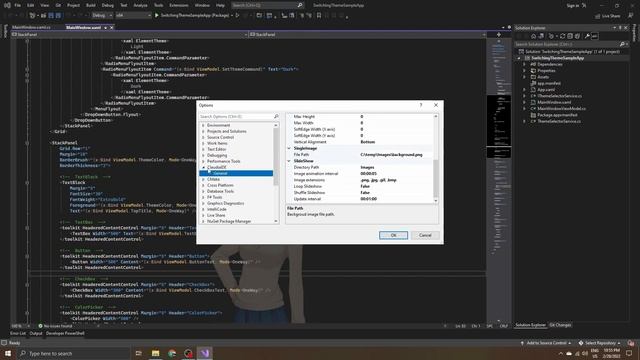Expand the Environment node in Options

click(x=203, y=125)
